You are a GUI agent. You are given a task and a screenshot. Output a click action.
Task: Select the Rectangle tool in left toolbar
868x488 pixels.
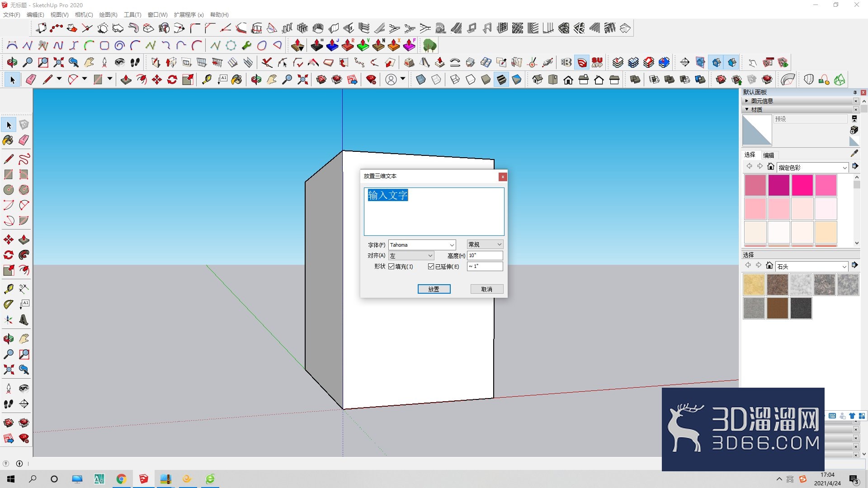point(8,174)
